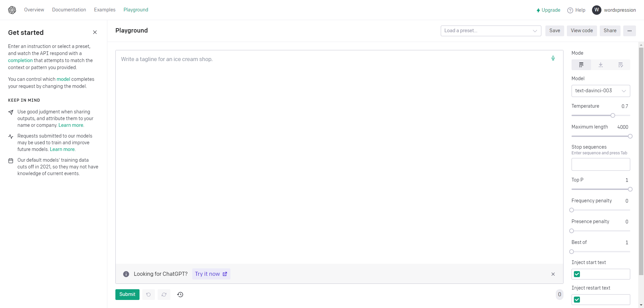This screenshot has height=308, width=644.
Task: Select the Insert mode icon
Action: coord(601,65)
